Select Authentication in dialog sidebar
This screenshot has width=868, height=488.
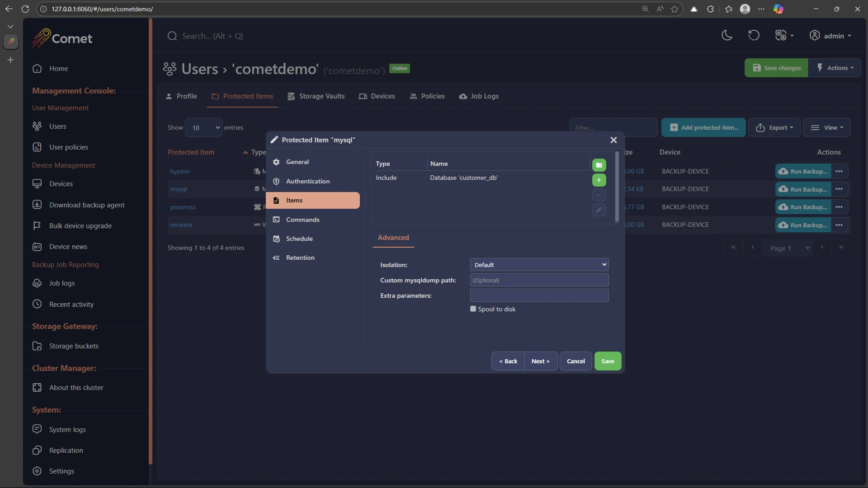pos(313,181)
